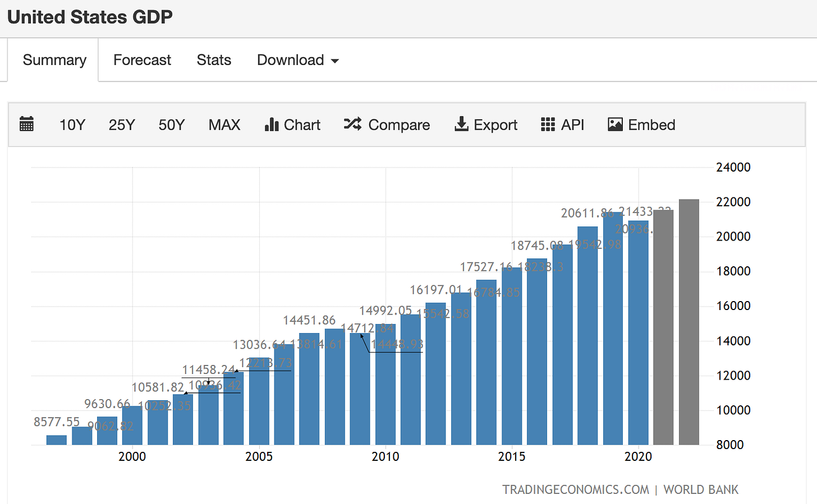
Task: Expand the Download dropdown menu
Action: (298, 60)
